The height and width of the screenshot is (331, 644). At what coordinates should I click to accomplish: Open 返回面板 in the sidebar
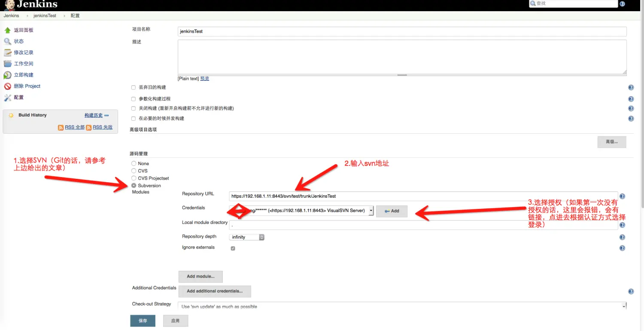(24, 30)
